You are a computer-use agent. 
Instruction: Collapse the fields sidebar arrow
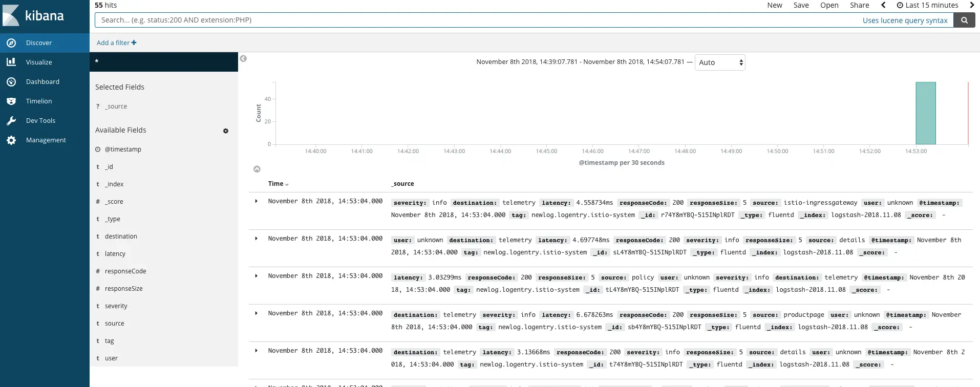click(x=244, y=58)
